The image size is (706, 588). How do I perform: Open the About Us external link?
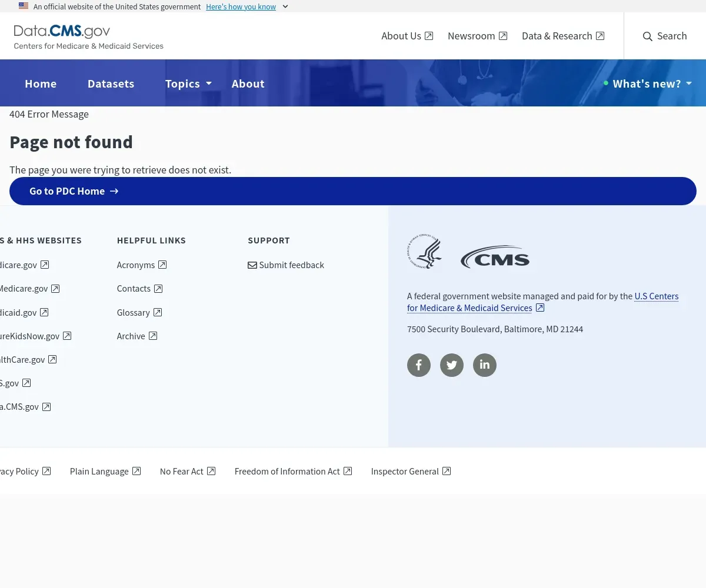(407, 36)
